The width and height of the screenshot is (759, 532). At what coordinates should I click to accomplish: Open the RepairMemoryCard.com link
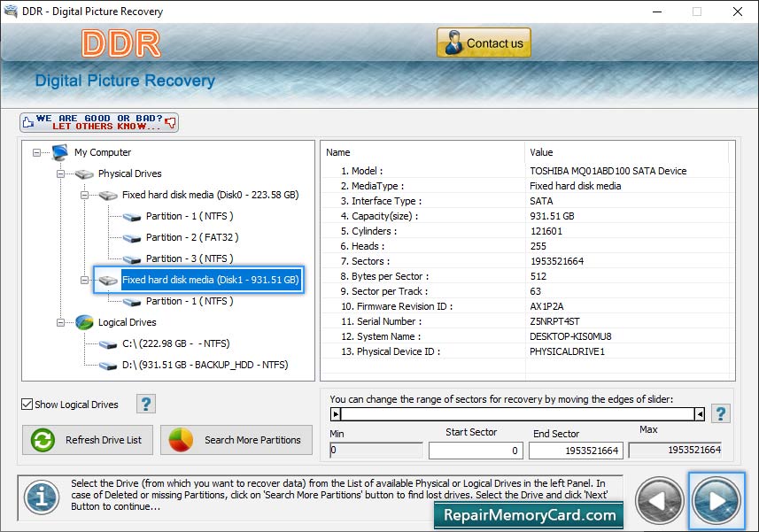529,515
